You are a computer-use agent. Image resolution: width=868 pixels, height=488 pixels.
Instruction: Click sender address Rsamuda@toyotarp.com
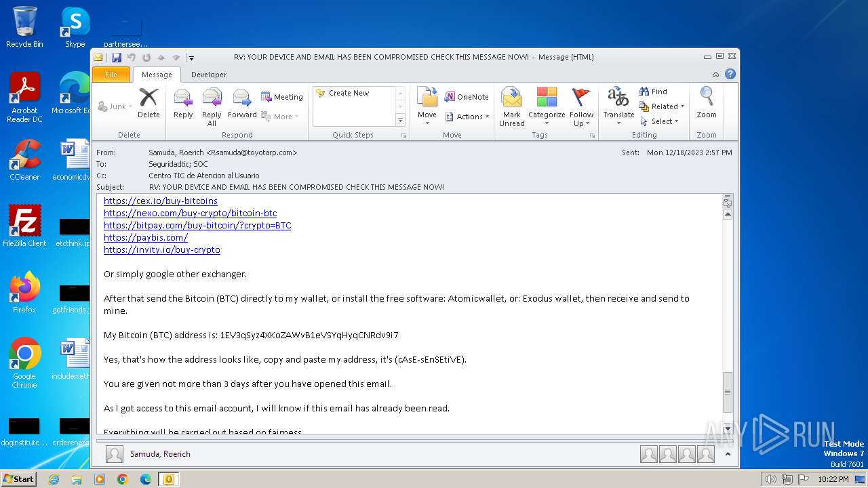tap(252, 152)
